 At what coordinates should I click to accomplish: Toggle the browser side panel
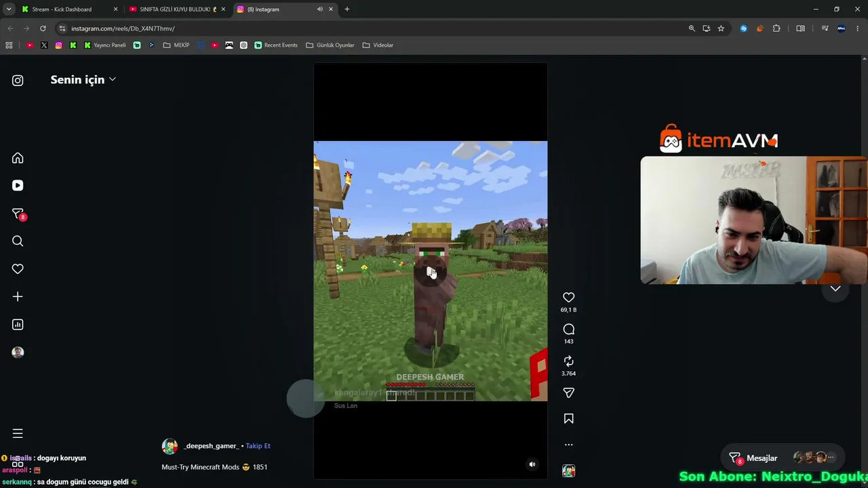tap(801, 28)
